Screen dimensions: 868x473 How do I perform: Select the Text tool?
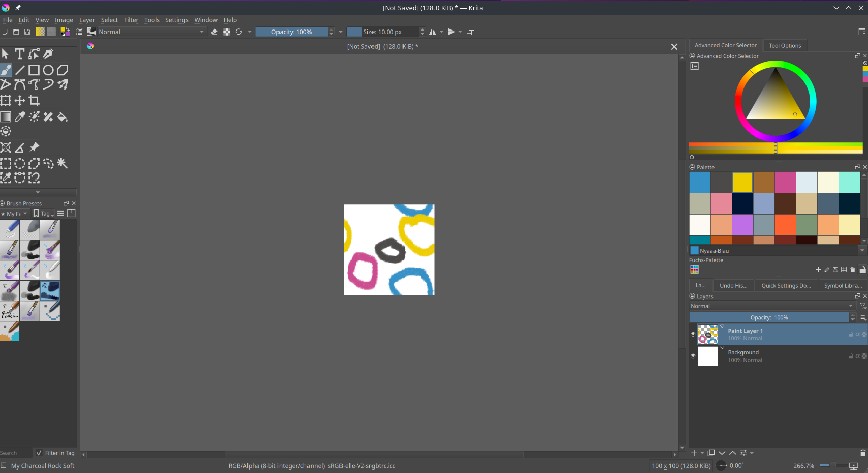pyautogui.click(x=20, y=54)
